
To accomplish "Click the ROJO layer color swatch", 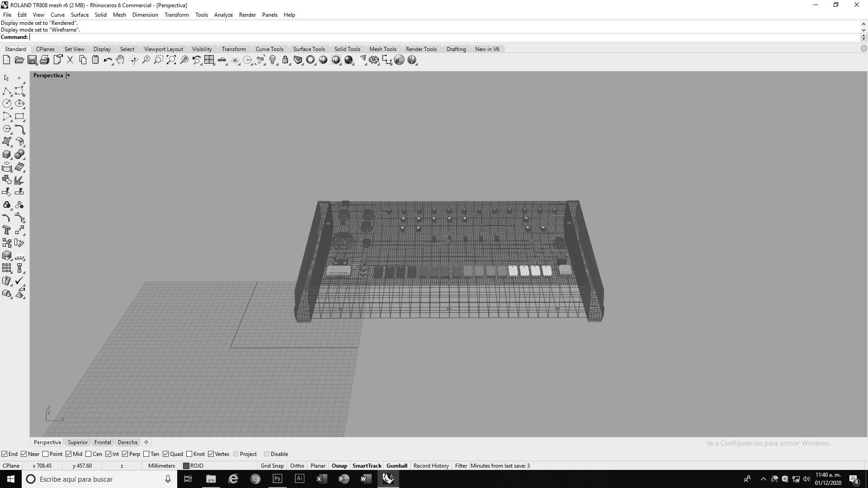I will coord(186,466).
